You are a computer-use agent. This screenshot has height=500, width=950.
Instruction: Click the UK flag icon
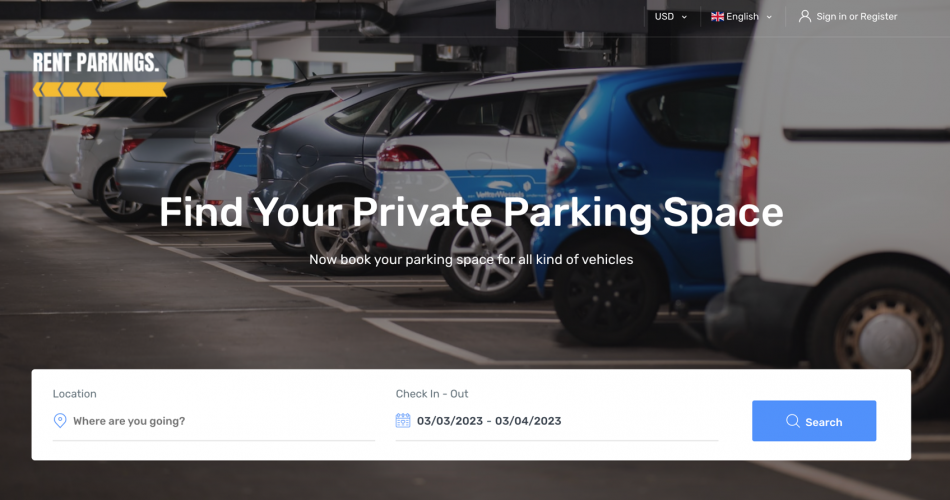coord(717,16)
